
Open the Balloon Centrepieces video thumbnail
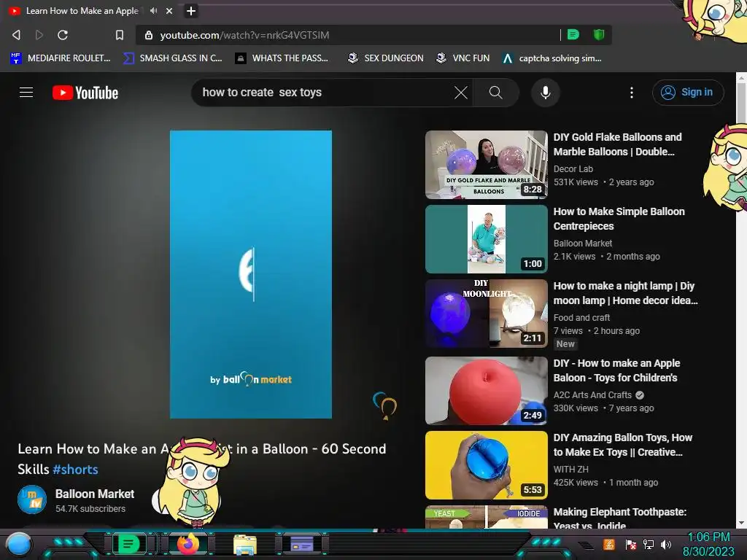(486, 239)
